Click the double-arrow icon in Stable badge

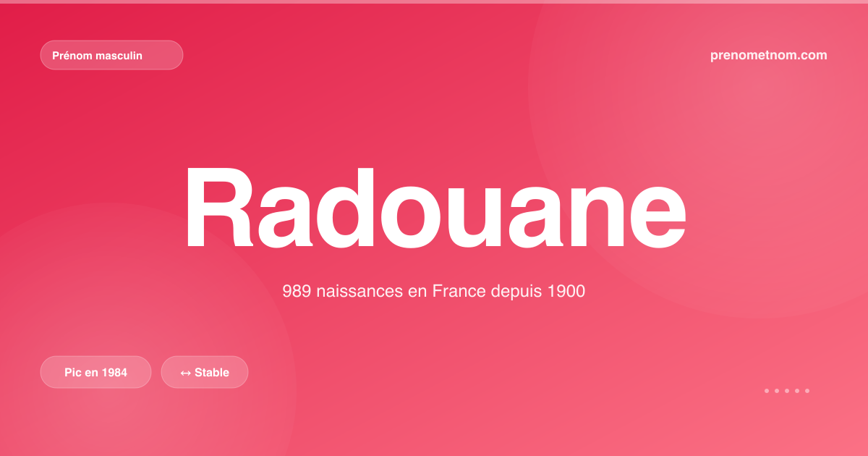click(x=186, y=373)
